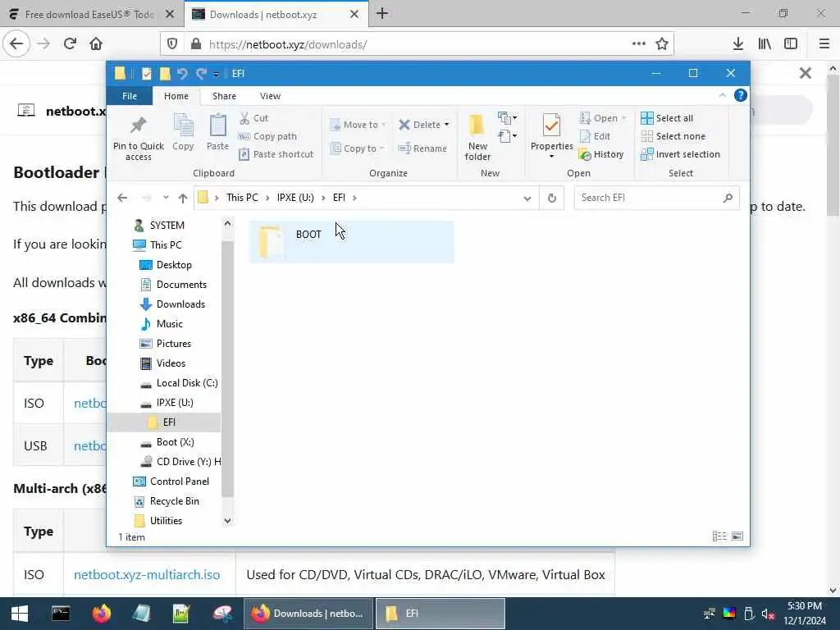Open Properties from the ribbon
The height and width of the screenshot is (630, 840).
pyautogui.click(x=551, y=137)
